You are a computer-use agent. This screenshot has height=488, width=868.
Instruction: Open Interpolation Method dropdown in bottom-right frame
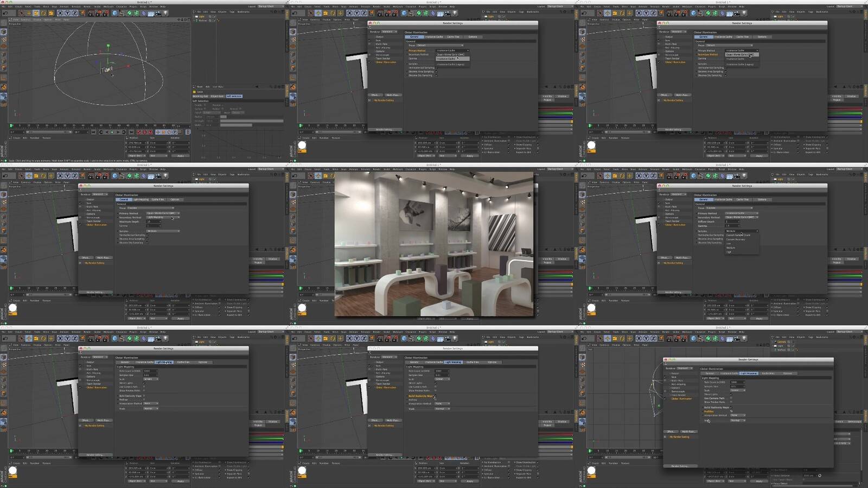pyautogui.click(x=738, y=415)
